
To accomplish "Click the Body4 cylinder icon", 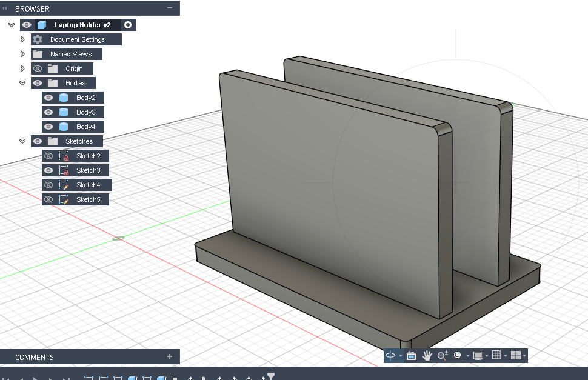I will point(64,127).
